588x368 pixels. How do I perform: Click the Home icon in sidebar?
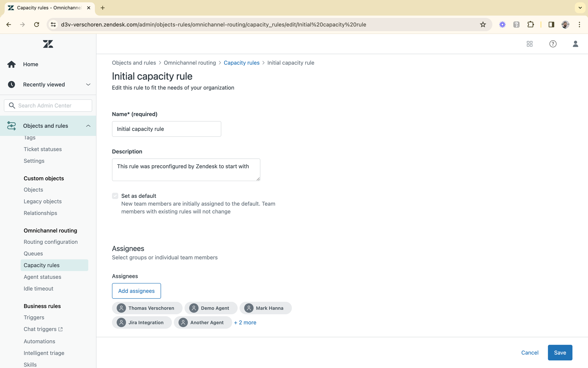[x=11, y=64]
